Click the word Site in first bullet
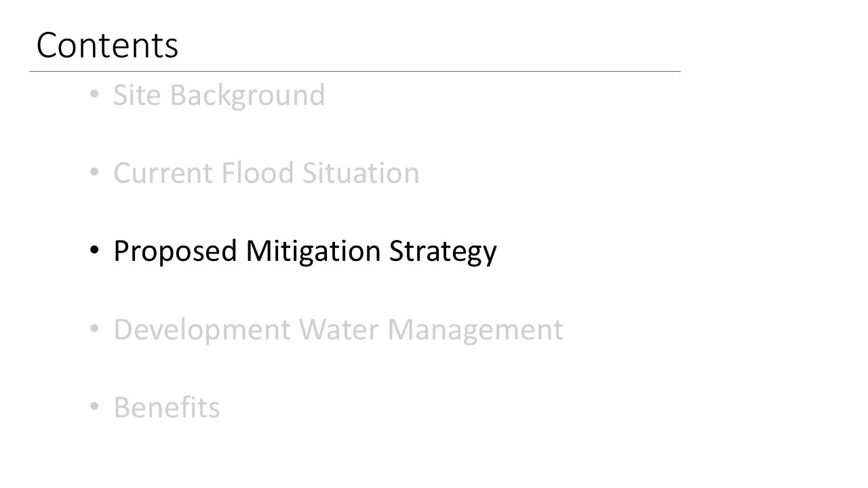 [137, 95]
